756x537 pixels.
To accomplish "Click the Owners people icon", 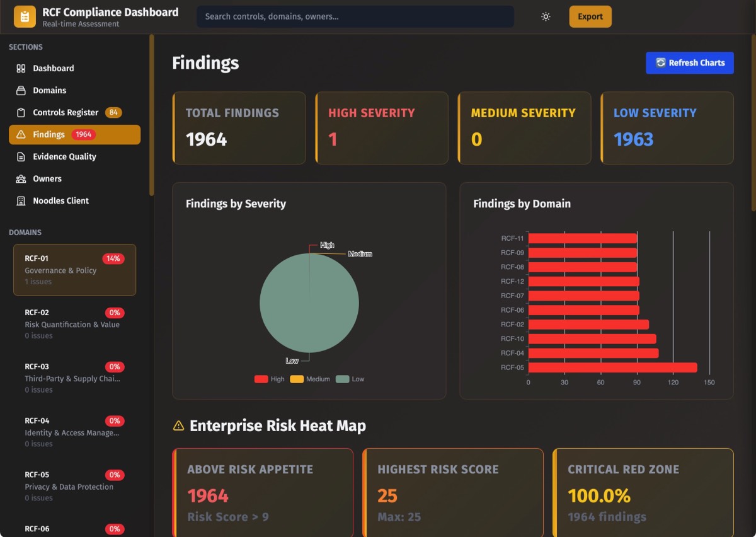I will (x=21, y=179).
